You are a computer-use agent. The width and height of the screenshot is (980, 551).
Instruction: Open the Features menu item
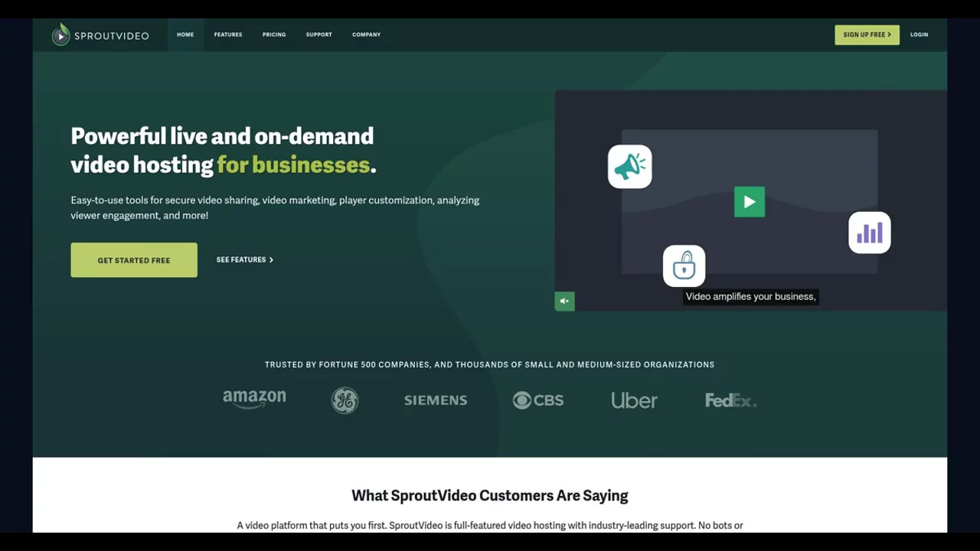click(x=228, y=34)
